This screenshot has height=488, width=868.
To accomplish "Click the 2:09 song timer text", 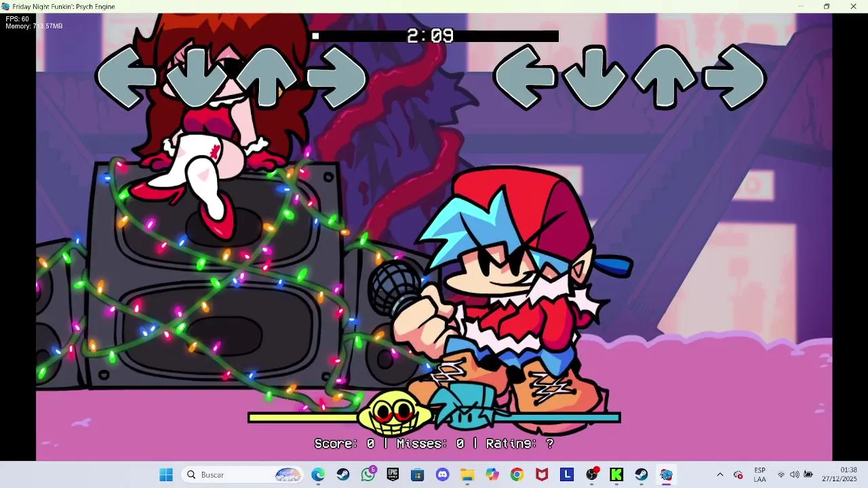I will click(430, 36).
